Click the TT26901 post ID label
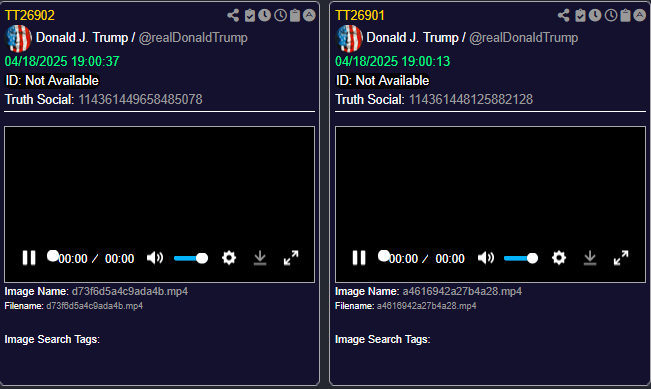651x389 pixels. 360,15
